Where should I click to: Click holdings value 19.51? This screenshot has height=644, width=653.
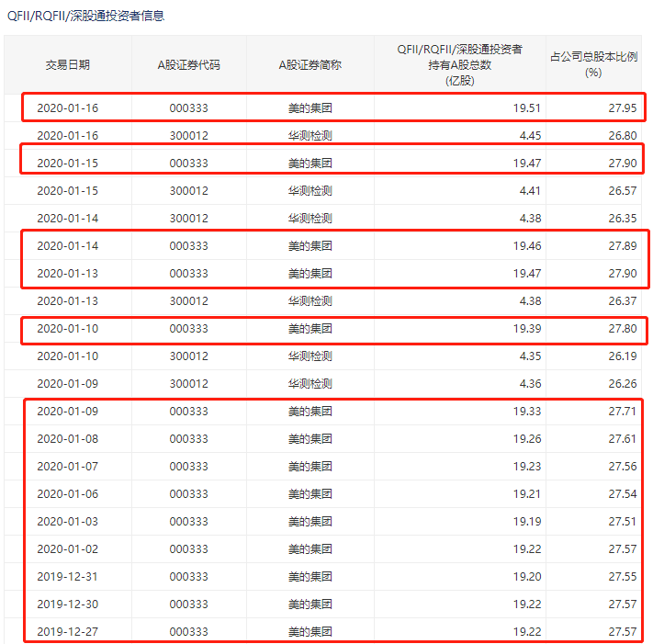[x=527, y=108]
